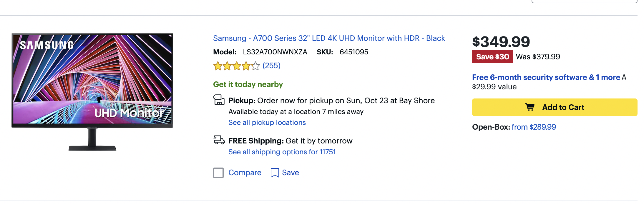The width and height of the screenshot is (644, 204).
Task: Click the bookmark icon beside Save
Action: (x=274, y=173)
